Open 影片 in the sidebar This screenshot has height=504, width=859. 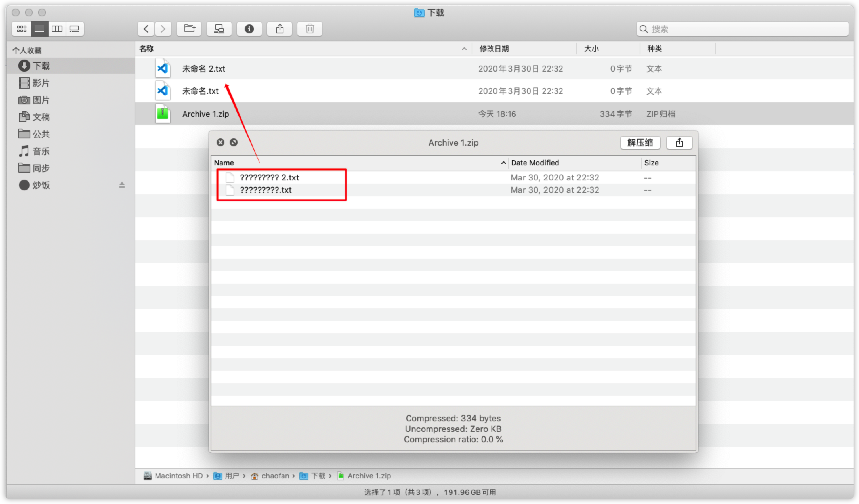tap(71, 83)
